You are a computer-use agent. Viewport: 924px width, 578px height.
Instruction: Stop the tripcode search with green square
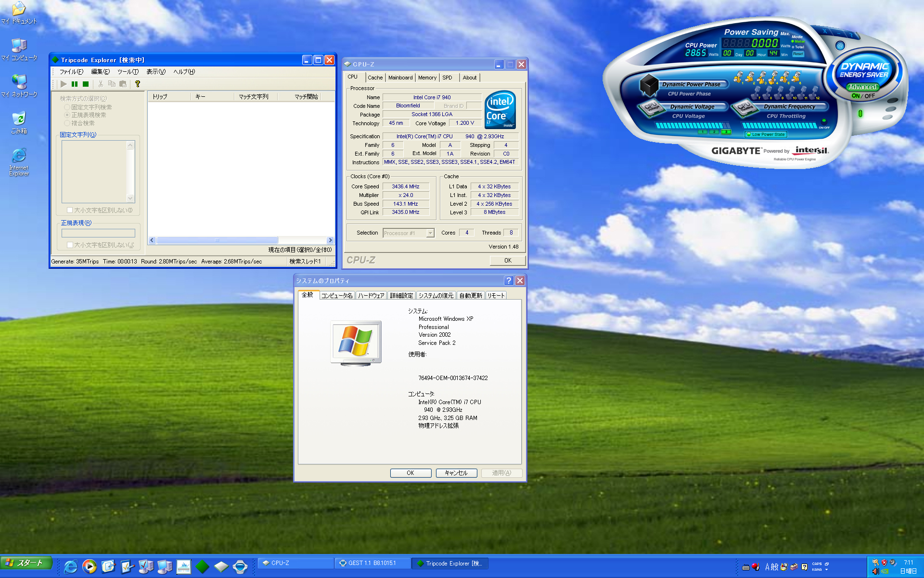tap(86, 84)
